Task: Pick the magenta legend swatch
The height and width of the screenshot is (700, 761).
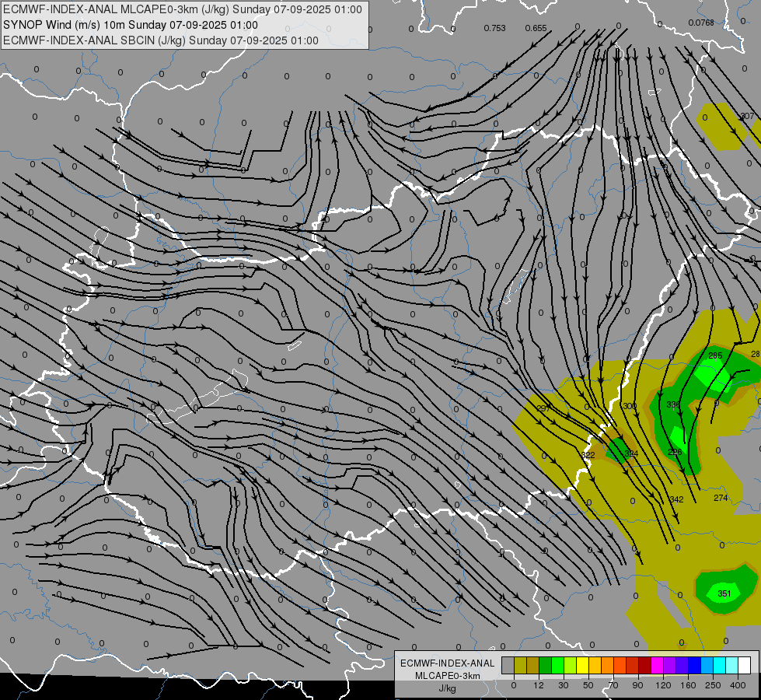Action: click(x=657, y=666)
